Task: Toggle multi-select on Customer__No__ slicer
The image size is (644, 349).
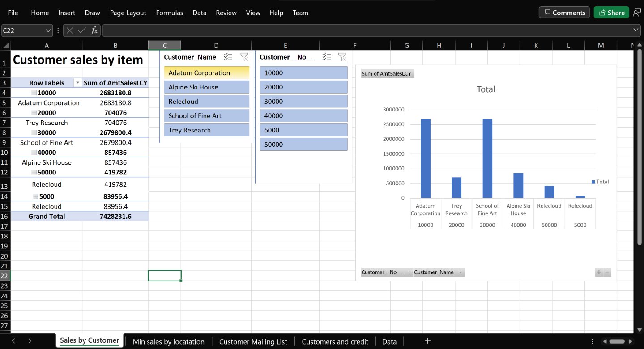Action: click(327, 57)
